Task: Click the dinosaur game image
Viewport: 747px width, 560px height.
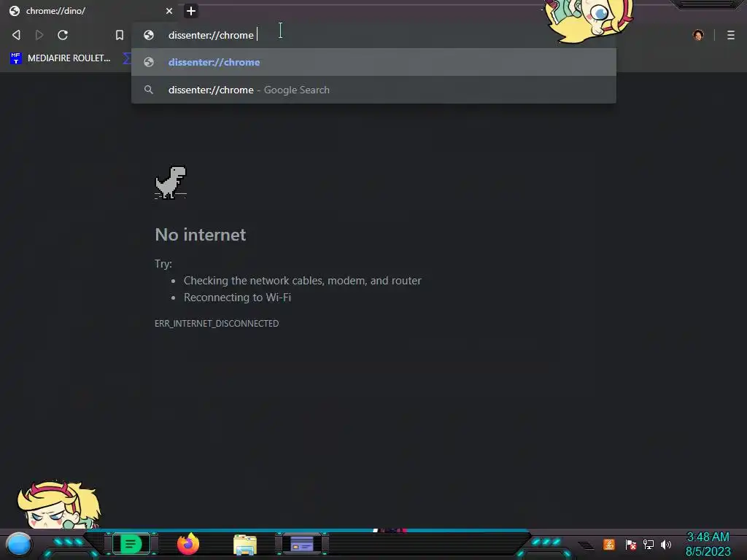Action: point(171,182)
